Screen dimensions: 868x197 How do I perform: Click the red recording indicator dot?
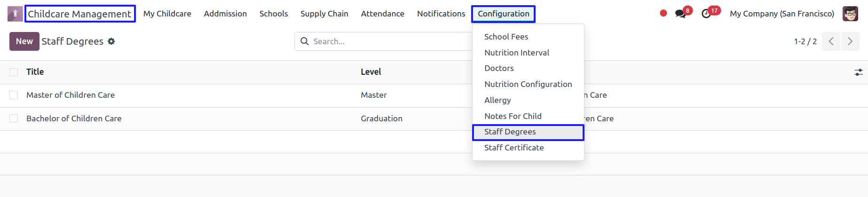coord(663,13)
